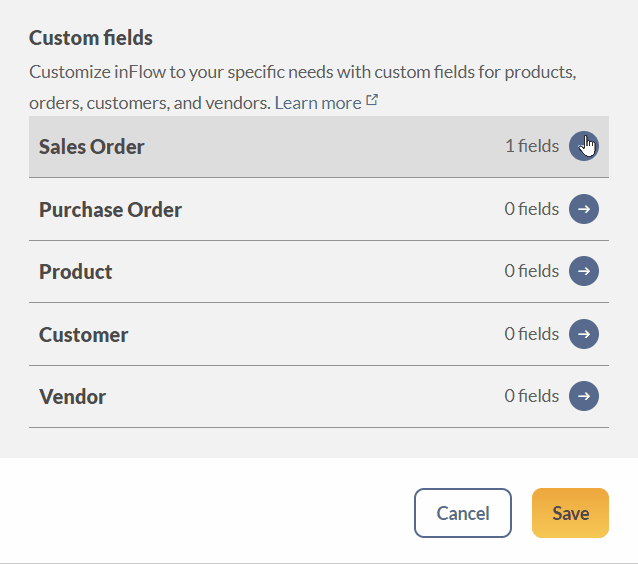Click the '0 fields' count in Customer row
Screen dimensions: 638x564
pyautogui.click(x=532, y=334)
